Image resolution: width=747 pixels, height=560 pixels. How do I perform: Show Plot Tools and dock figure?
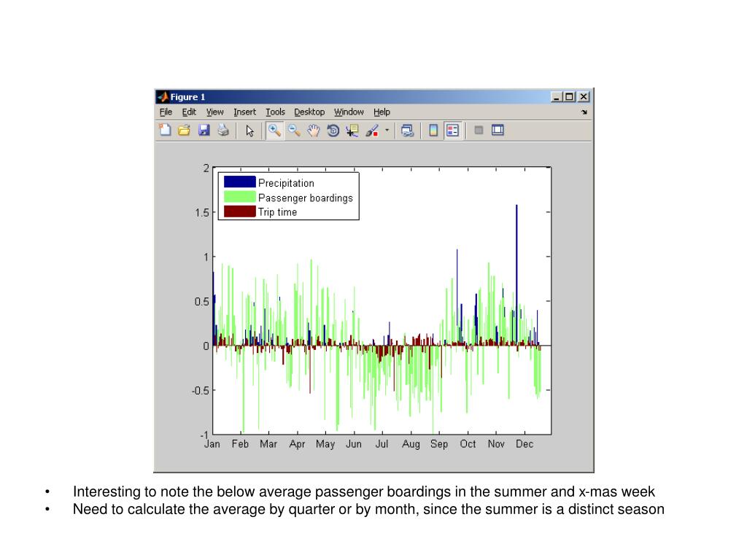[x=498, y=130]
